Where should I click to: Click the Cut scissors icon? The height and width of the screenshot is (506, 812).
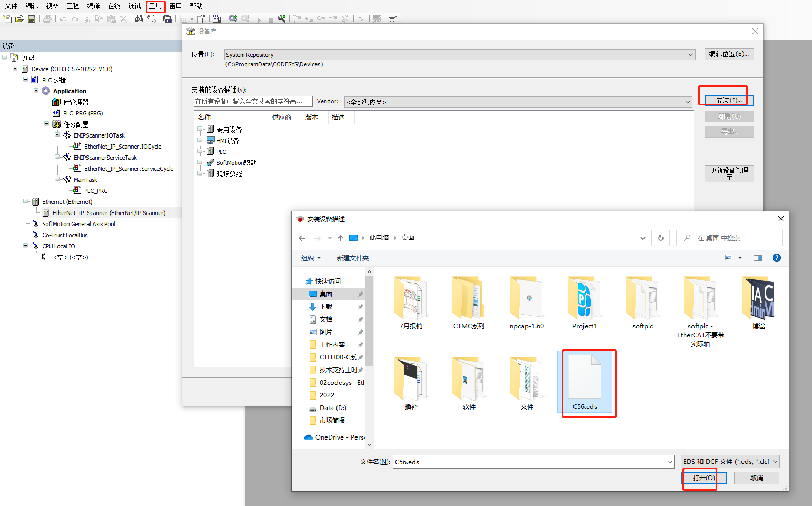pyautogui.click(x=87, y=19)
